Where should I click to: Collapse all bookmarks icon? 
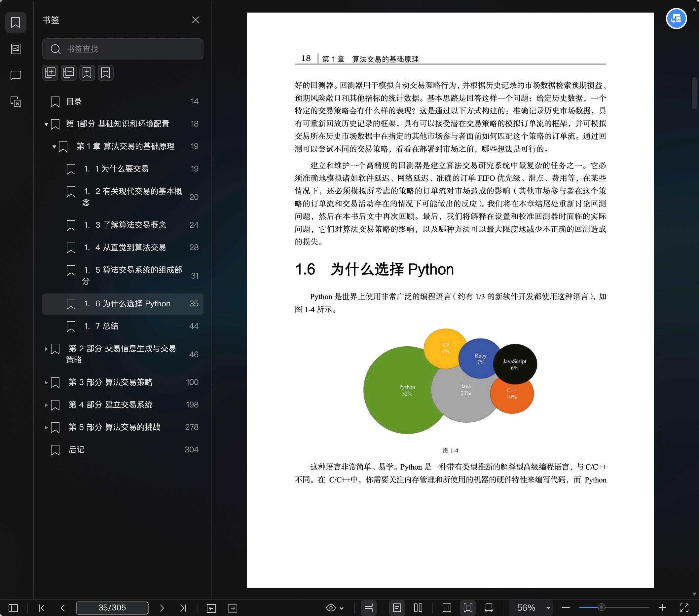pos(69,72)
